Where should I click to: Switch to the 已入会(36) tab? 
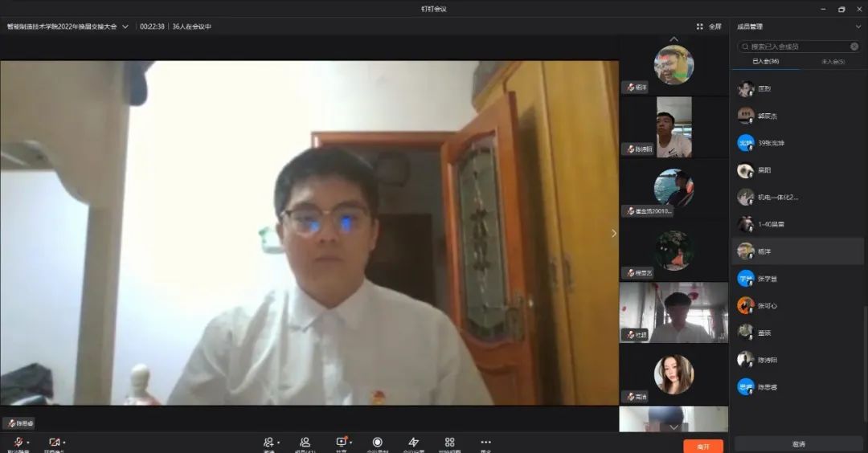(765, 61)
